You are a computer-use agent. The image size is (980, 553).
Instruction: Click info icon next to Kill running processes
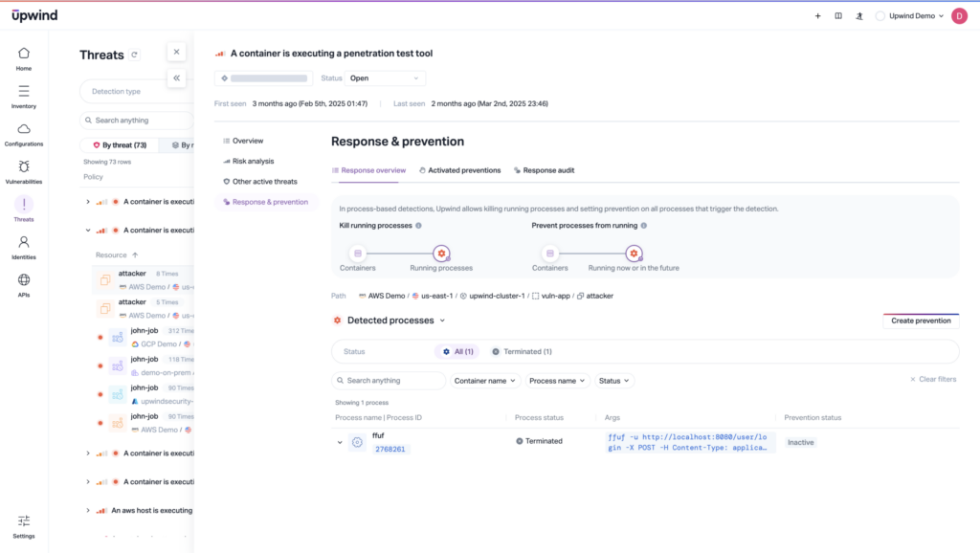(x=419, y=226)
